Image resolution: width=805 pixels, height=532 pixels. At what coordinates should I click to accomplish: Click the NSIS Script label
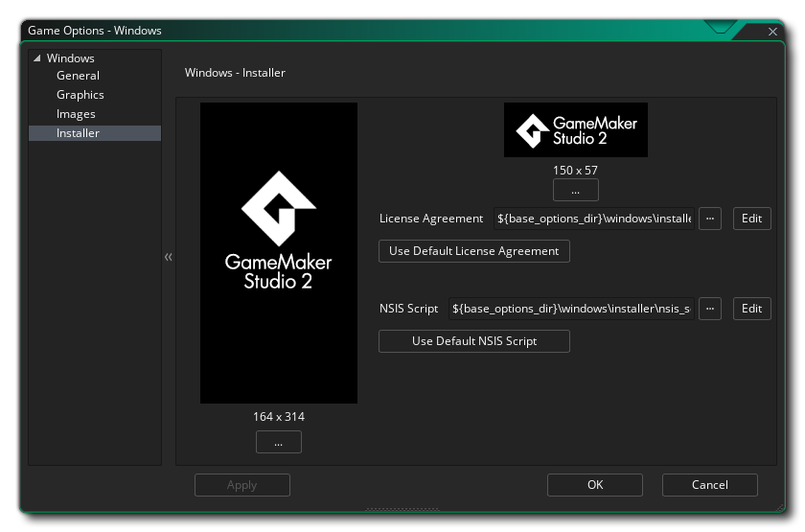(x=408, y=309)
